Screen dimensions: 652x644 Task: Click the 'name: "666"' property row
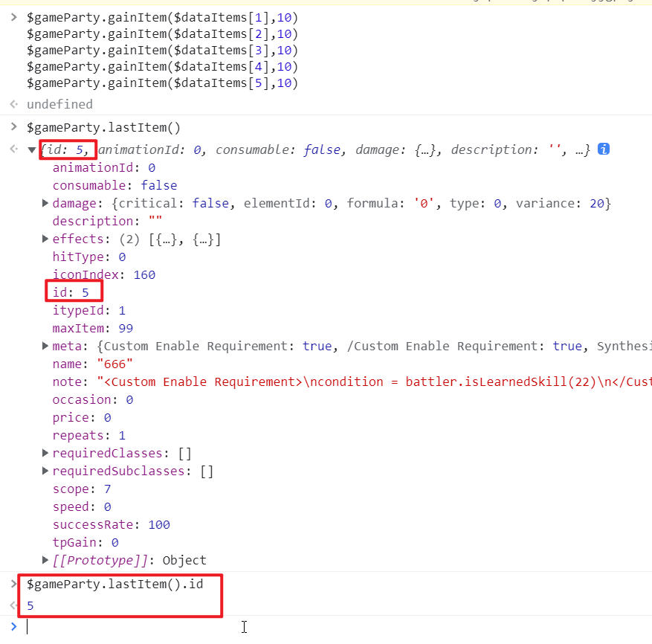point(93,364)
